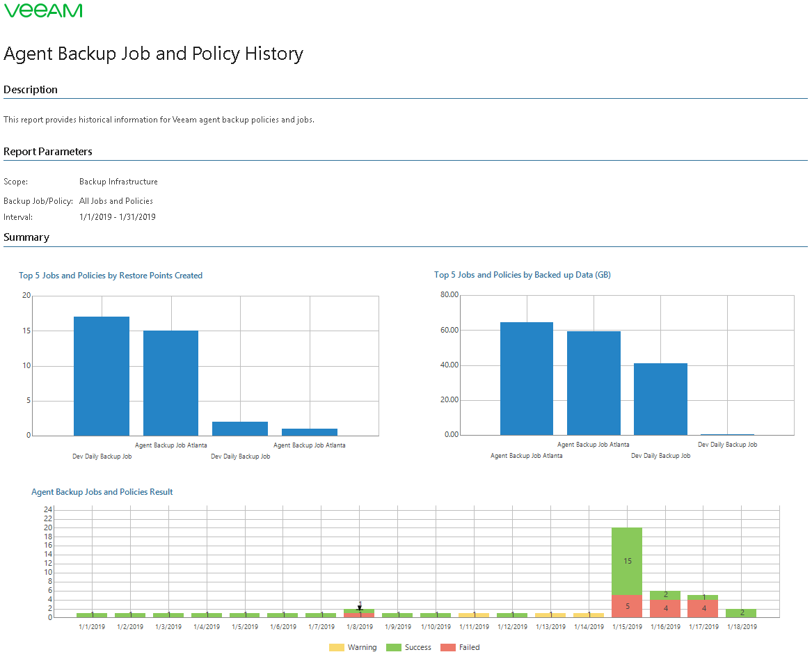Viewport: 812px width, 659px height.
Task: Click the 1/1/2019 date axis label
Action: pyautogui.click(x=92, y=627)
